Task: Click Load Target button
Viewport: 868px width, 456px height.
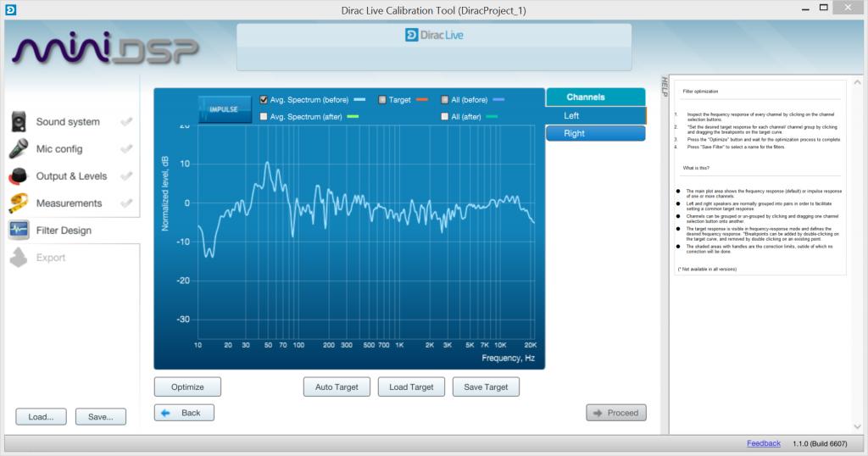Action: (411, 386)
